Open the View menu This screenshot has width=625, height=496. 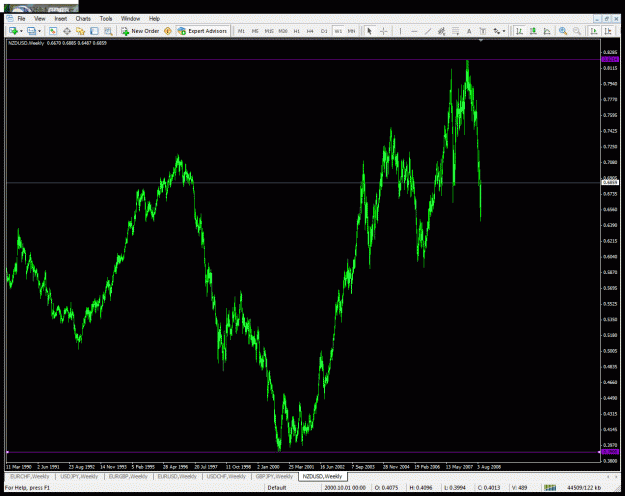pyautogui.click(x=39, y=18)
